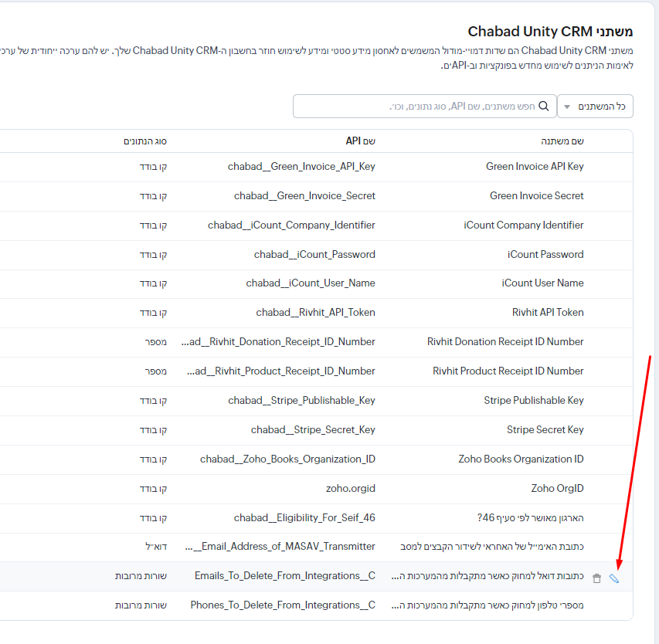Click קו בודד data type in Stripe Secret Key row

click(154, 430)
